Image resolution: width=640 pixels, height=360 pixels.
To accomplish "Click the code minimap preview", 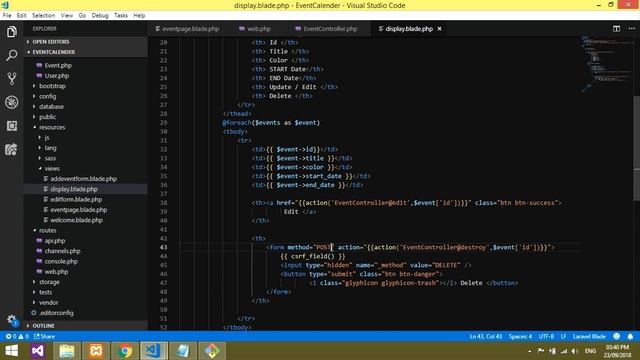I will click(607, 63).
